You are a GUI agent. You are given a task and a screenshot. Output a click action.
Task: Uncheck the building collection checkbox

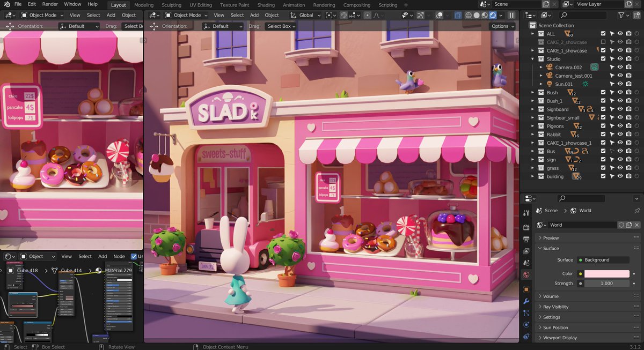coord(603,176)
